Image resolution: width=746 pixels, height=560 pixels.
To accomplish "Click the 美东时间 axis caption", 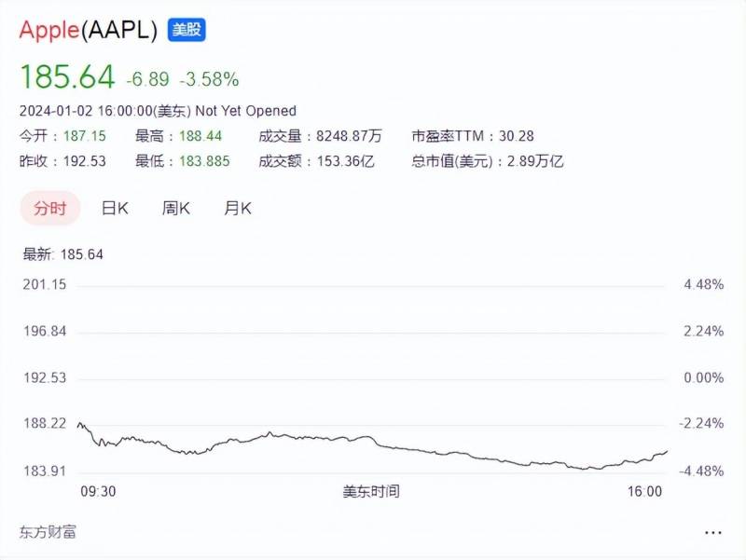I will pyautogui.click(x=371, y=492).
